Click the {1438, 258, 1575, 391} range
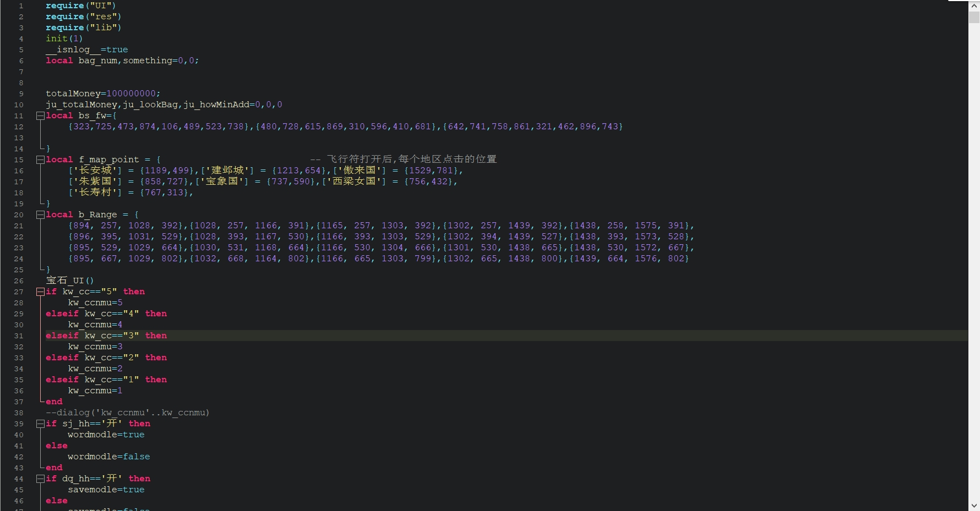980x511 pixels. tap(629, 226)
